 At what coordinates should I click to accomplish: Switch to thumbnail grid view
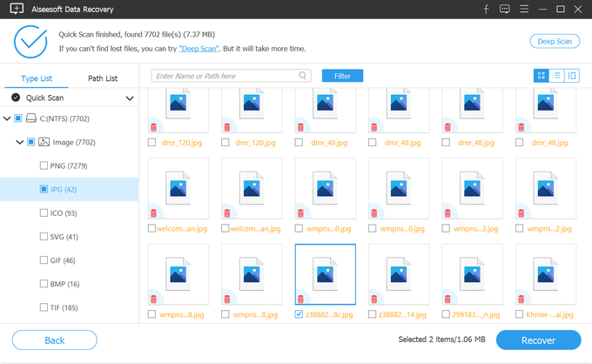tap(541, 76)
